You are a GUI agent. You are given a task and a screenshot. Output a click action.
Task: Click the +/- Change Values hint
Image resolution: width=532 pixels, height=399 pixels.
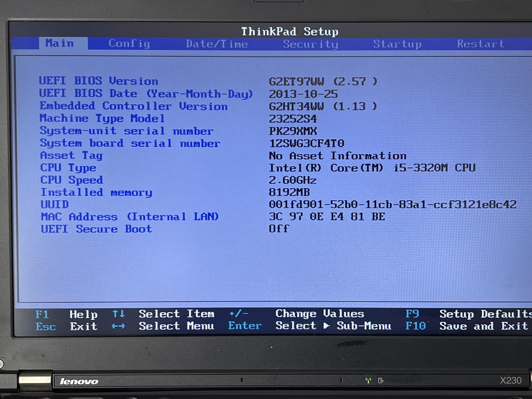pyautogui.click(x=296, y=314)
